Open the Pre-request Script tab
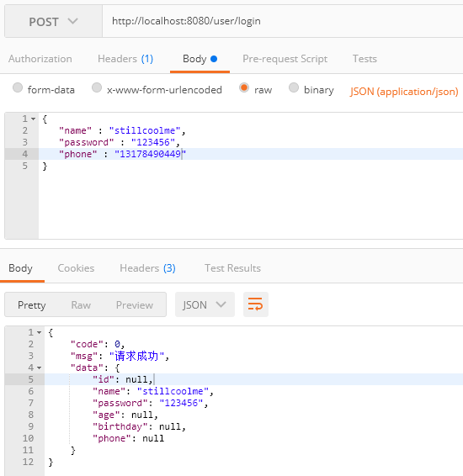 click(x=285, y=59)
